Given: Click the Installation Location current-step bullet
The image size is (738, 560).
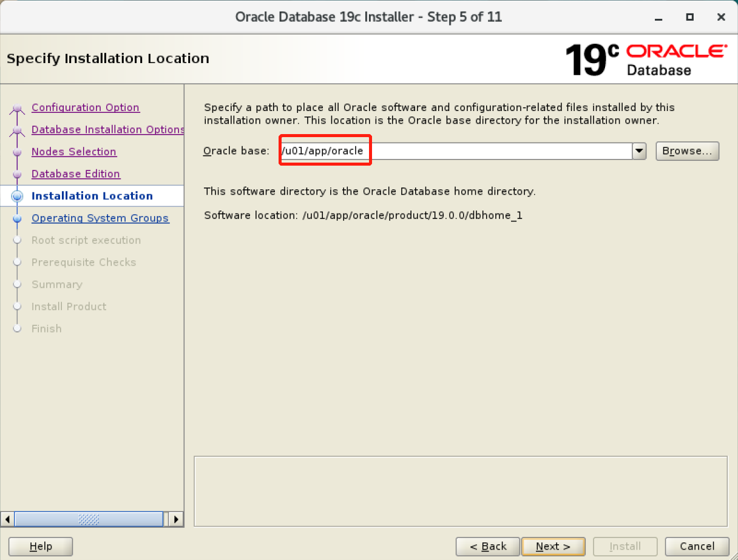Looking at the screenshot, I should click(x=18, y=196).
